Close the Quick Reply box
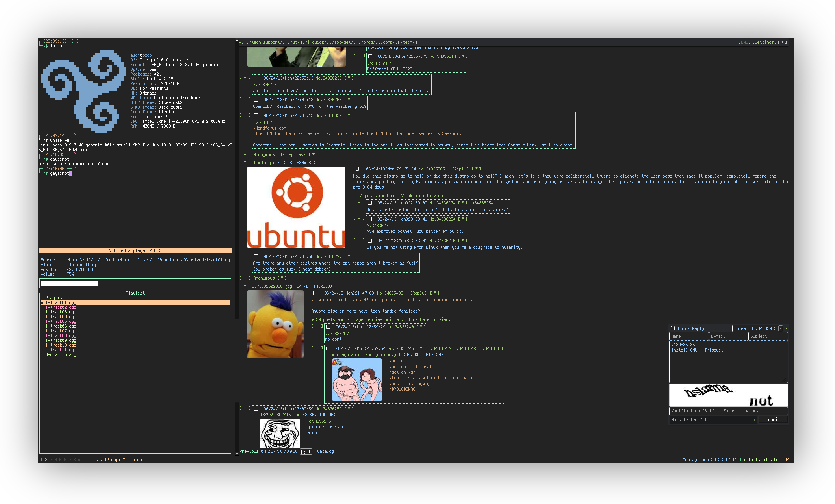The height and width of the screenshot is (504, 835). click(785, 328)
